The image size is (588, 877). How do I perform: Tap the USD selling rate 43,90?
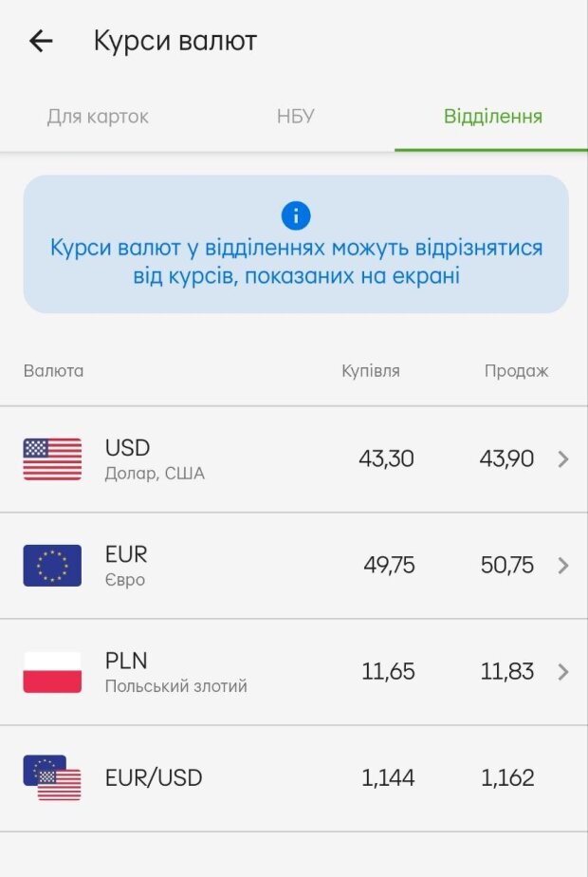point(506,459)
